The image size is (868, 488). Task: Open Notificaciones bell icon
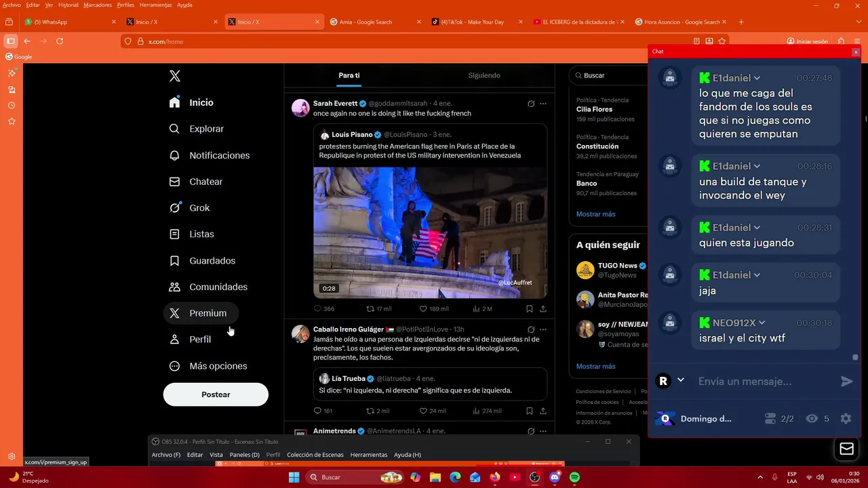[174, 155]
